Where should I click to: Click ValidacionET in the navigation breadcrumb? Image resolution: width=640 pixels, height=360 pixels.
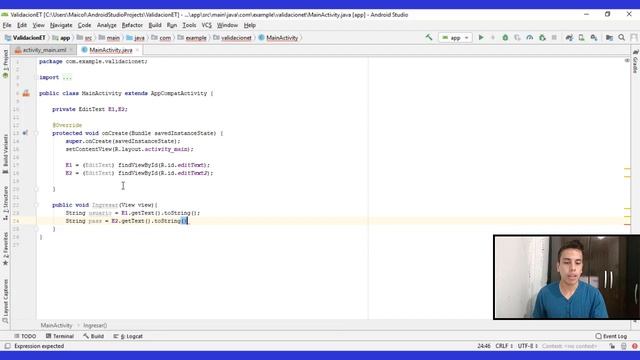pyautogui.click(x=24, y=38)
